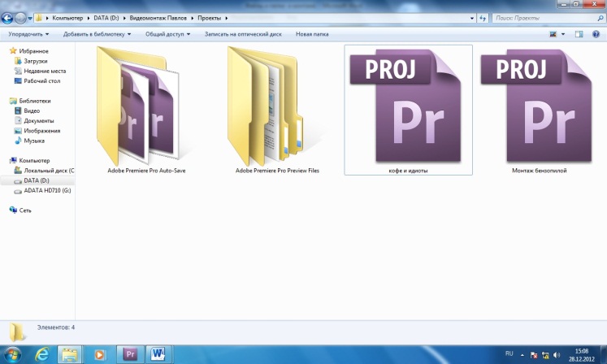Click the search magnifier icon
Viewport: 607px width, 364px height.
(x=600, y=18)
